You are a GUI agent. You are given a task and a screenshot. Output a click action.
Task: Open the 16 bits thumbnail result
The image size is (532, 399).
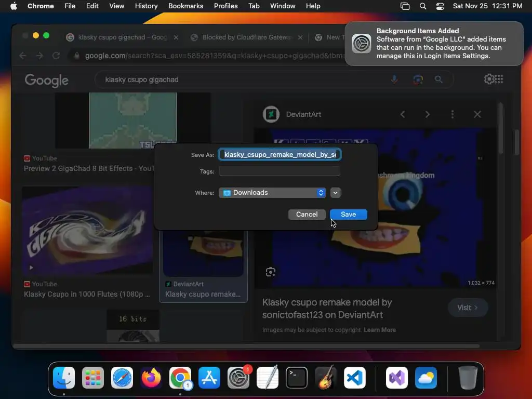click(133, 326)
